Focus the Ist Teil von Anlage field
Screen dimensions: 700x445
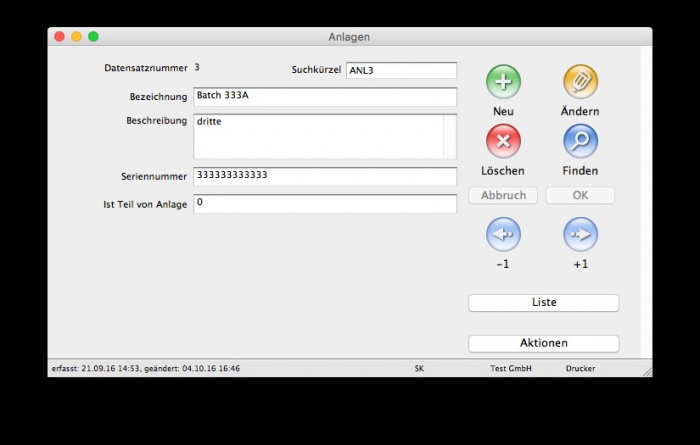(325, 203)
